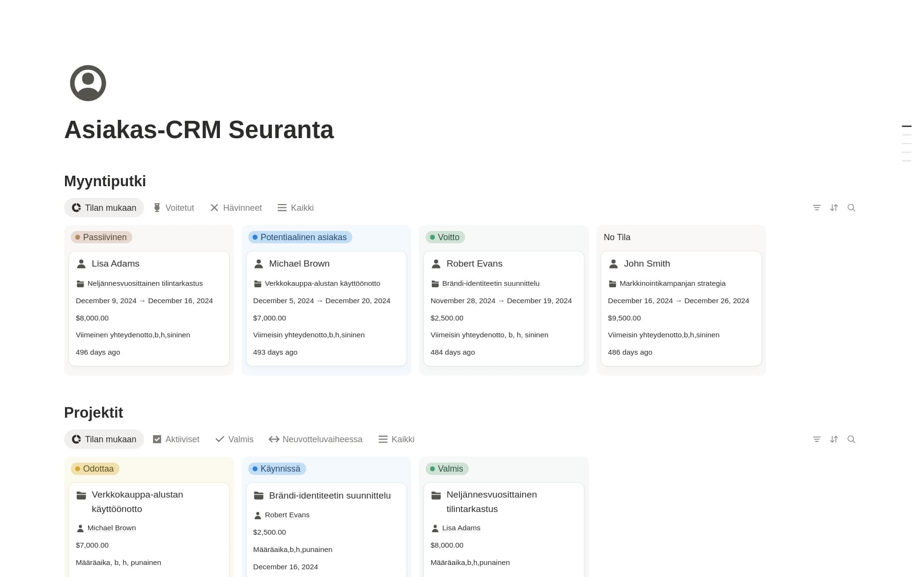Click folder icon on Odottaa project card

[81, 495]
